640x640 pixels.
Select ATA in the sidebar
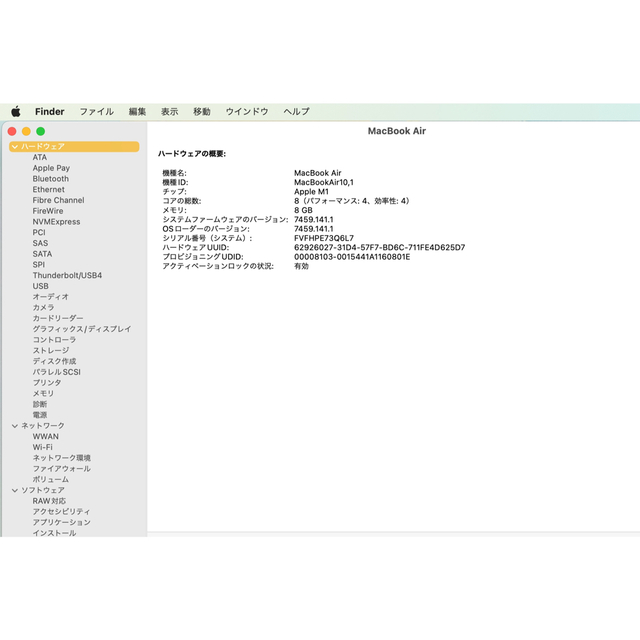tap(40, 157)
